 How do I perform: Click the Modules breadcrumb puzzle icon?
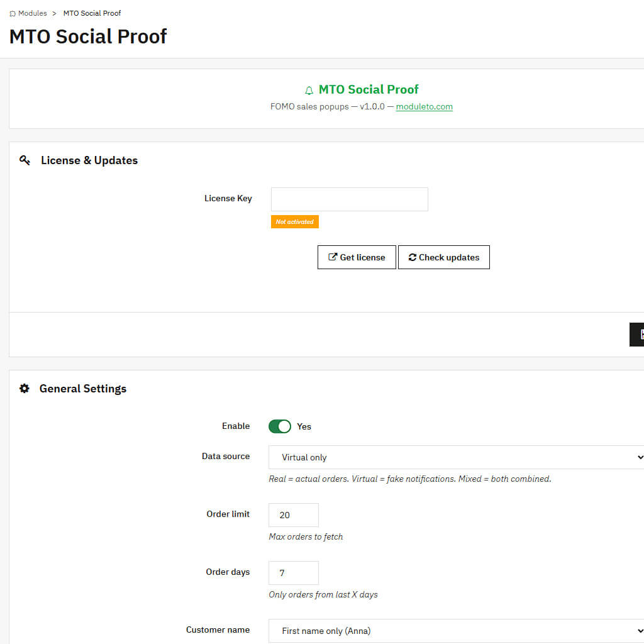[13, 13]
